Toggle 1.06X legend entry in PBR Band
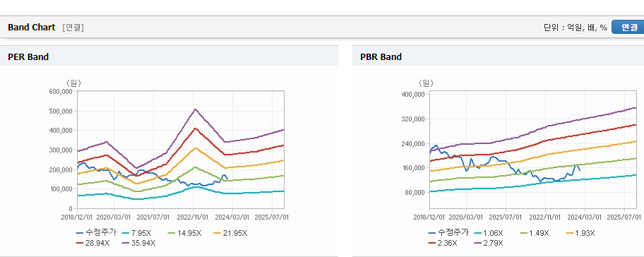The image size is (644, 257). coord(488,233)
